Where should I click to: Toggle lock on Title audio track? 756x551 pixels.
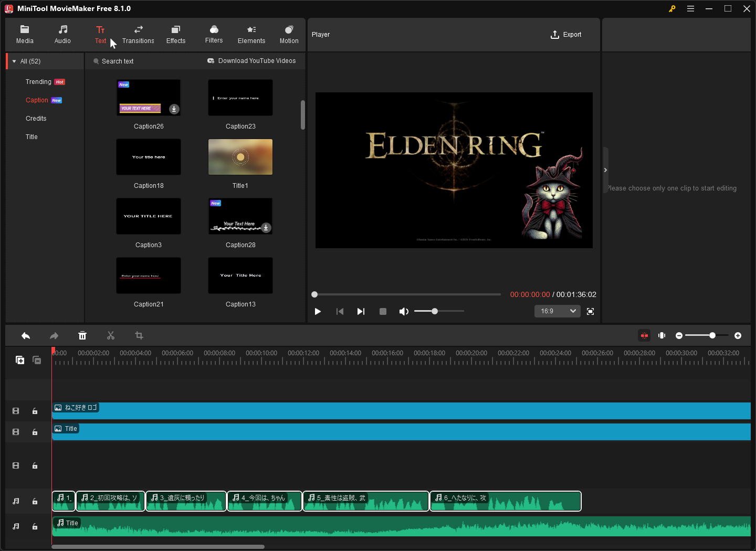[x=35, y=526]
